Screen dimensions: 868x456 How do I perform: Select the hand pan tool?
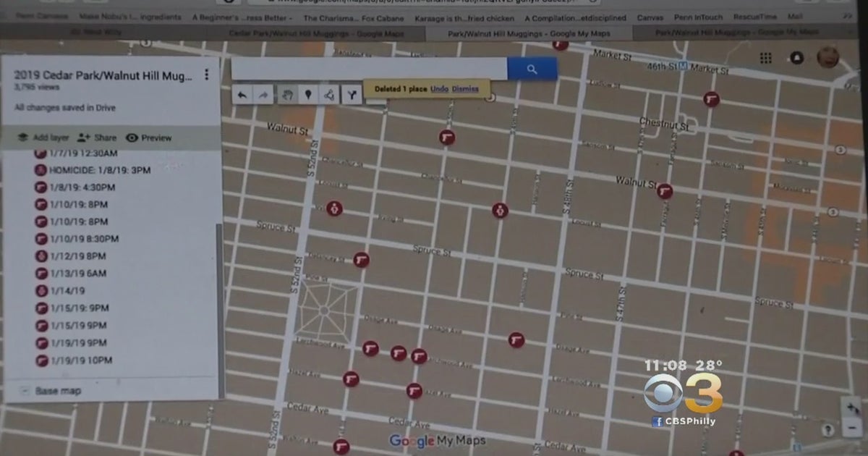[x=288, y=94]
